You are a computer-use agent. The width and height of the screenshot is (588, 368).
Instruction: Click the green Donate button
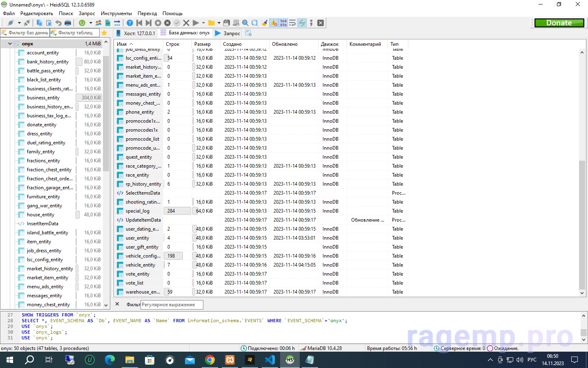[559, 23]
